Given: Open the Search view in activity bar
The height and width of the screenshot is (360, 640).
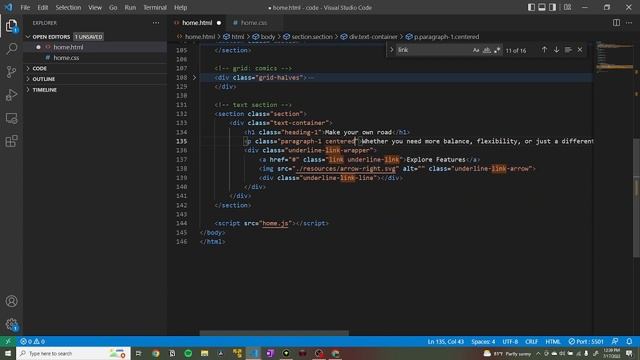Looking at the screenshot, I should click(11, 49).
